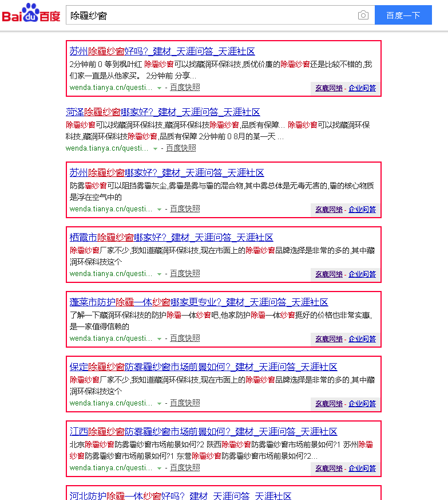Expand URL dropdown arrow for 江西 result
The height and width of the screenshot is (500, 448).
(159, 468)
